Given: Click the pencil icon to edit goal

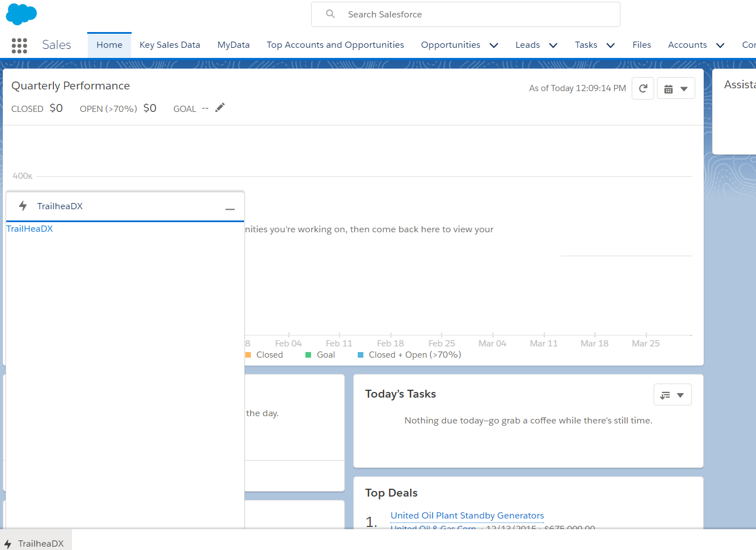Looking at the screenshot, I should (x=220, y=107).
